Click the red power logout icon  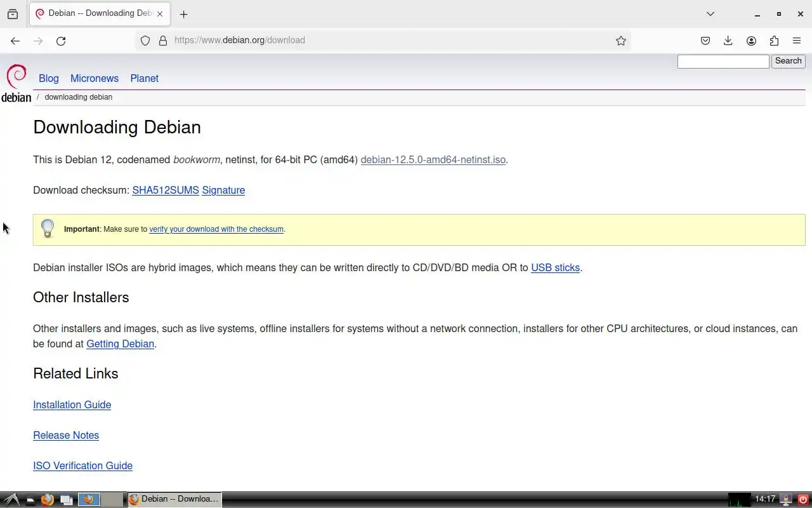[803, 500]
